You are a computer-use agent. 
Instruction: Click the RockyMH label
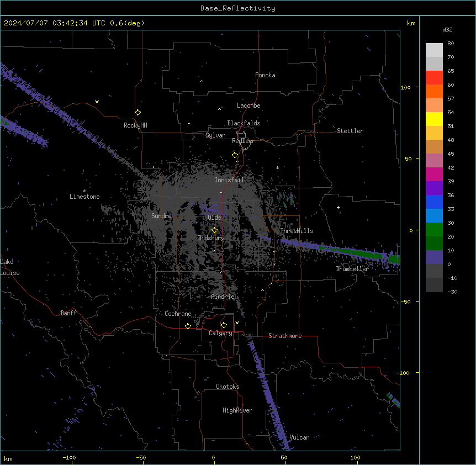click(x=135, y=125)
